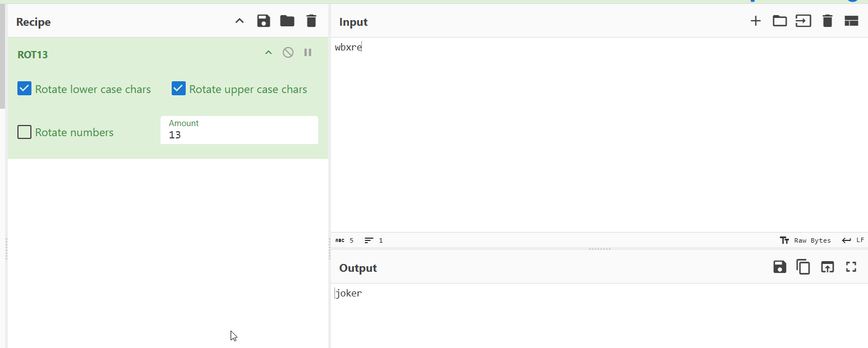The image size is (868, 348).
Task: Collapse the Recipe panel chevron
Action: pyautogui.click(x=240, y=21)
